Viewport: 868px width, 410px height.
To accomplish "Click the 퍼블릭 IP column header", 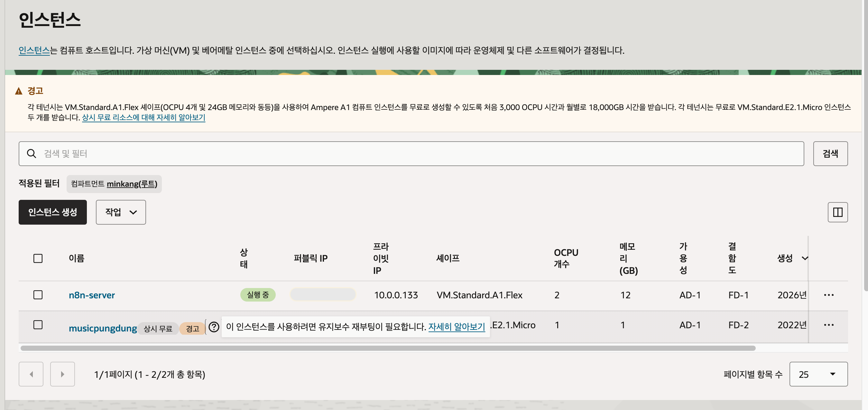I will point(310,258).
